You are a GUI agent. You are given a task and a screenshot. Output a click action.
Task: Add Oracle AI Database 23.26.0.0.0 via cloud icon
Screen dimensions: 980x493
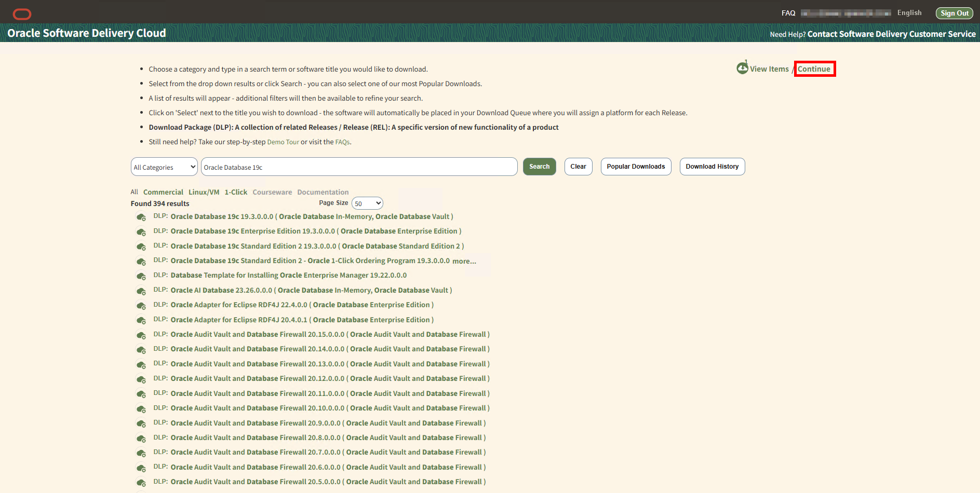click(141, 291)
